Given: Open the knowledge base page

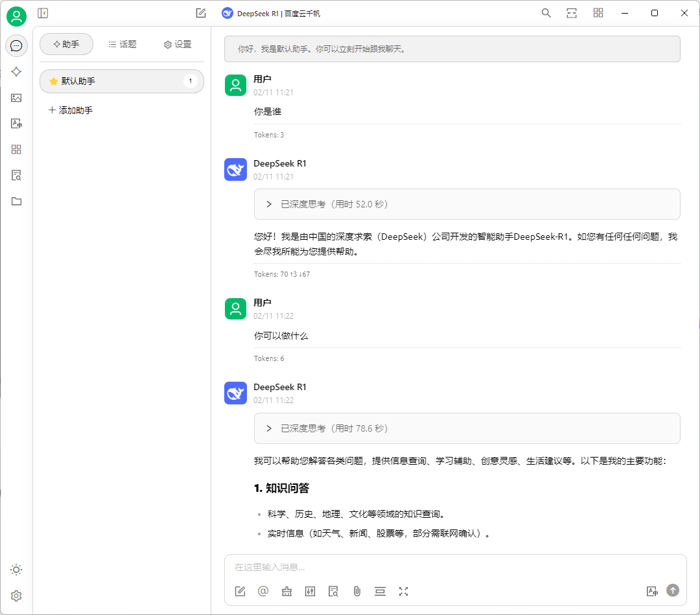Looking at the screenshot, I should [16, 176].
